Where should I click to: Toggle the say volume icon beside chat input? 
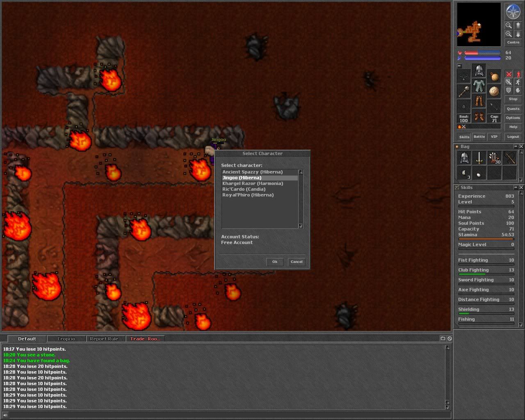pos(5,415)
